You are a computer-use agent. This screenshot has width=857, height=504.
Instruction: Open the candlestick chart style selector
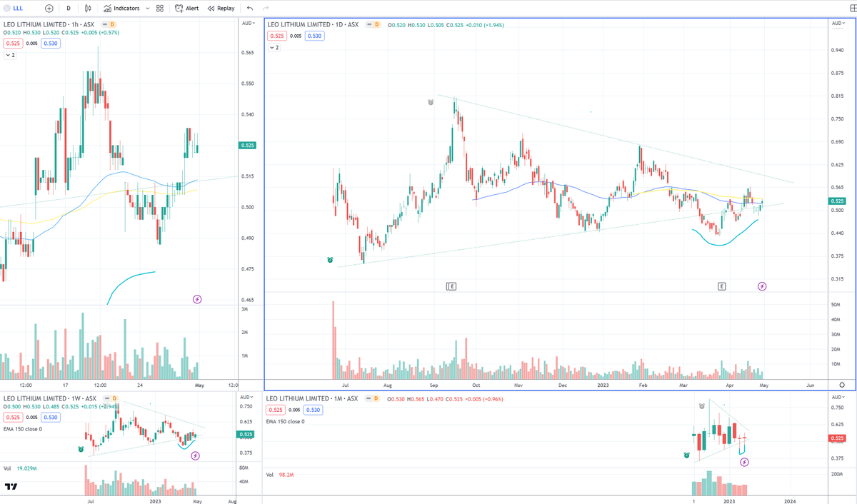coord(88,9)
